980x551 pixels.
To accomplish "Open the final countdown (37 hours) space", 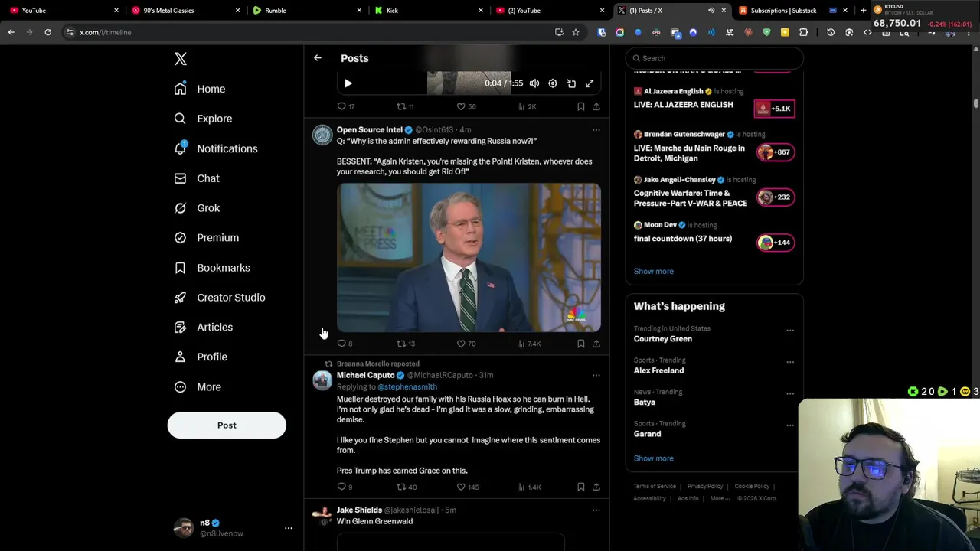I will coord(683,239).
